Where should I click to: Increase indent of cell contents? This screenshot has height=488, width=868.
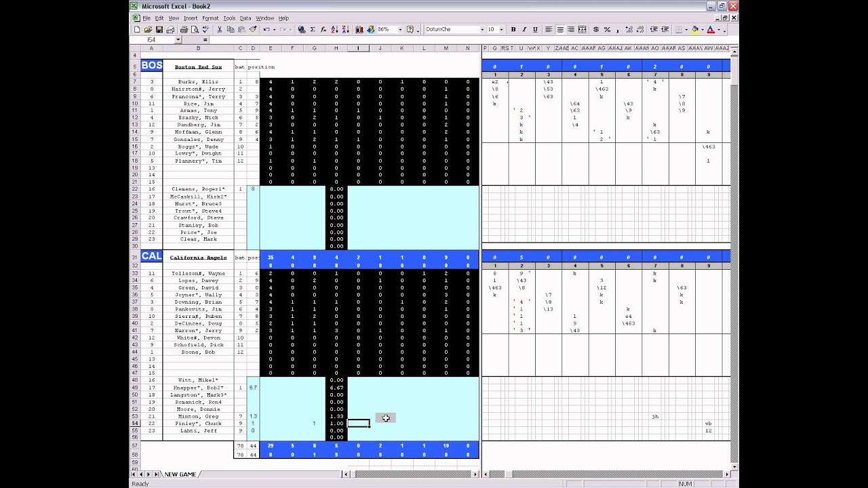coord(665,30)
